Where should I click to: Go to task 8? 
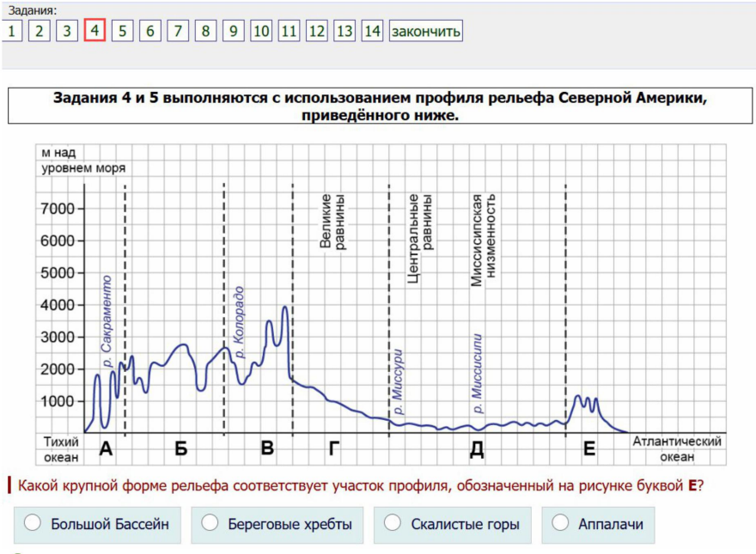205,32
